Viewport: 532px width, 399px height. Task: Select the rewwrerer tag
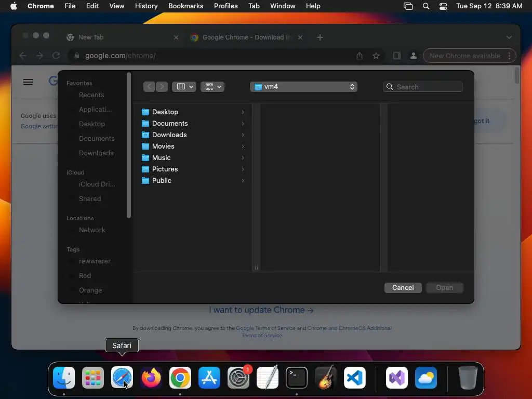tap(95, 261)
